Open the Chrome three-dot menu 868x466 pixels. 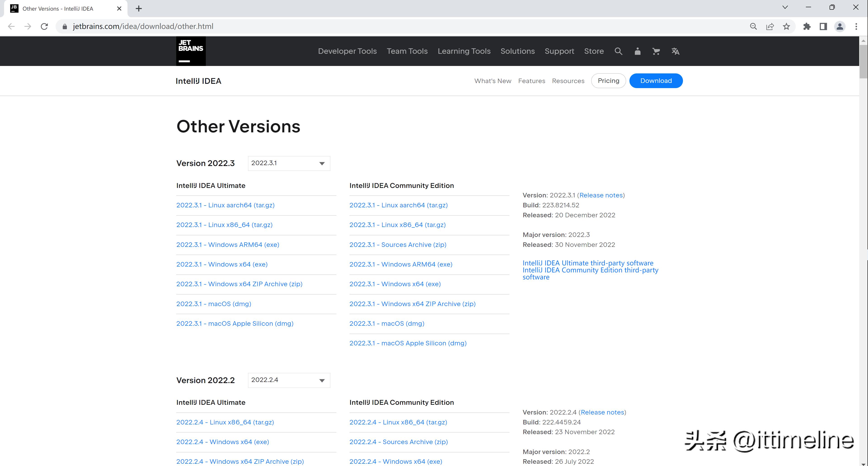[856, 26]
